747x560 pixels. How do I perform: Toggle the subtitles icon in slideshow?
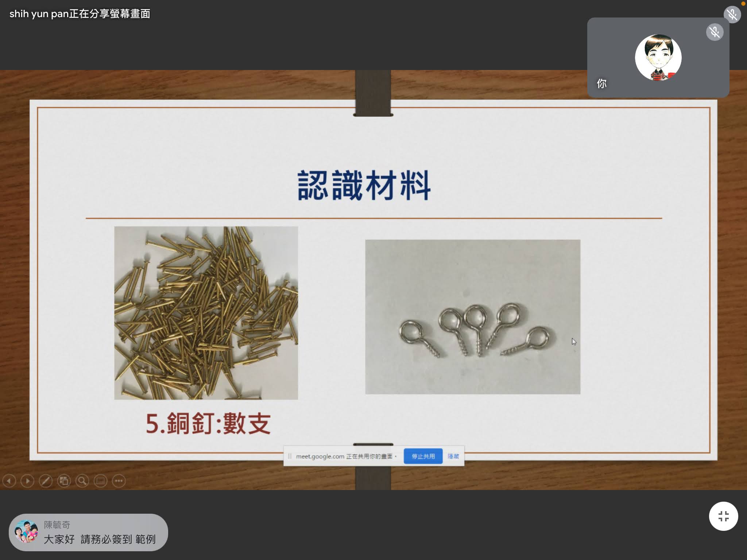tap(100, 481)
